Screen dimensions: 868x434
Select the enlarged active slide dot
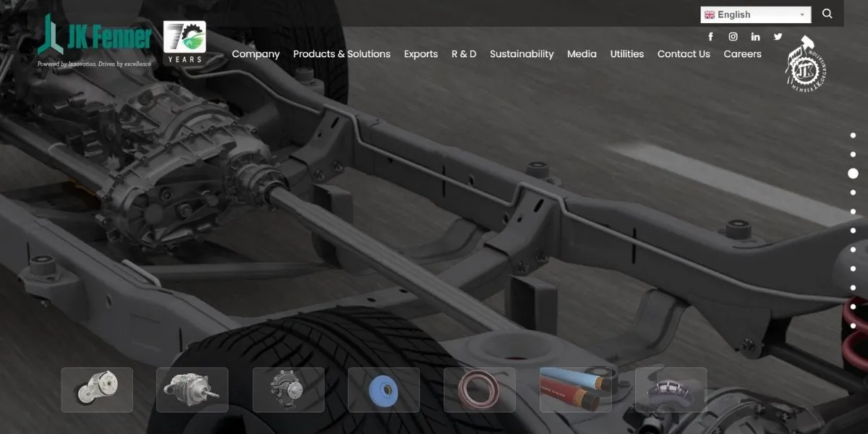tap(853, 174)
